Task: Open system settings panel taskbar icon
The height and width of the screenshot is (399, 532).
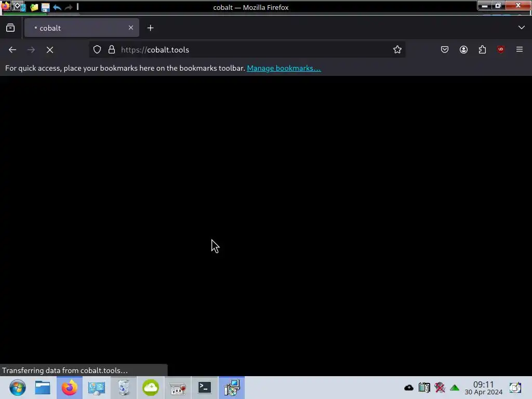Action: click(x=97, y=388)
